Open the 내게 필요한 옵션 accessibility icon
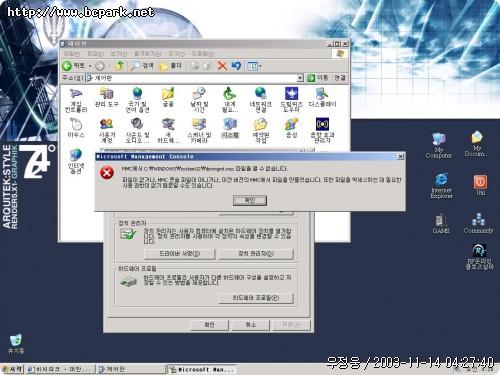This screenshot has height=375, width=500. coord(230,100)
